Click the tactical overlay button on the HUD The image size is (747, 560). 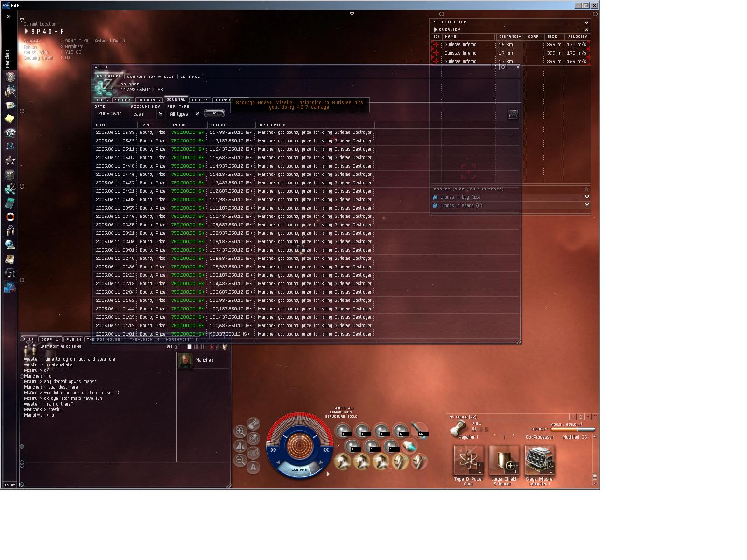253,453
